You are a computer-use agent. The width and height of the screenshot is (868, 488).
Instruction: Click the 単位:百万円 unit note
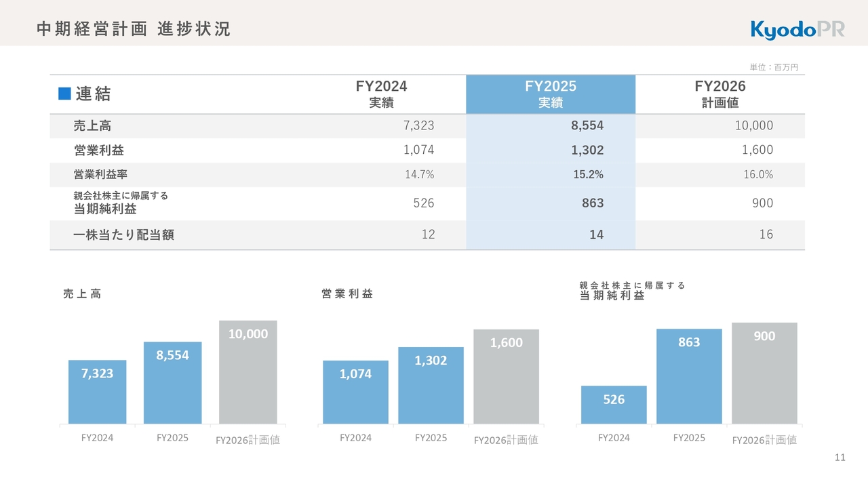pyautogui.click(x=774, y=67)
